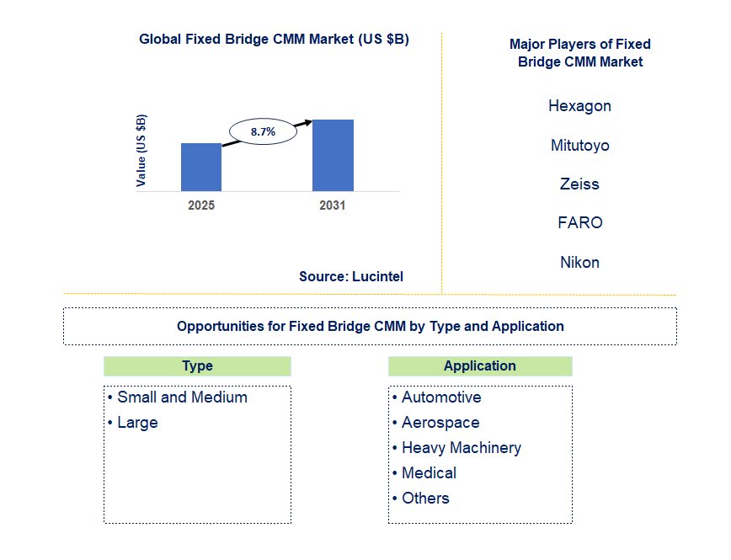Select Nikon in major players list
Viewport: 731px width, 560px height.
click(579, 263)
